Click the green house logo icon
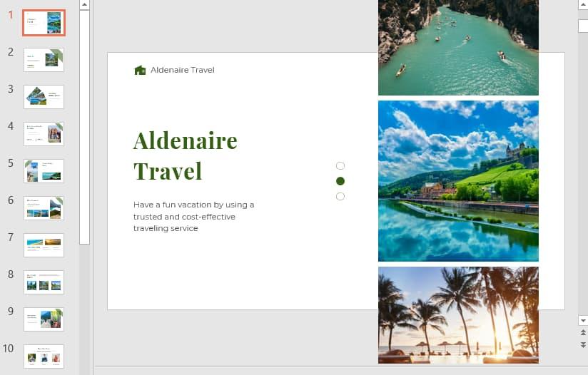588x375 pixels. (140, 70)
